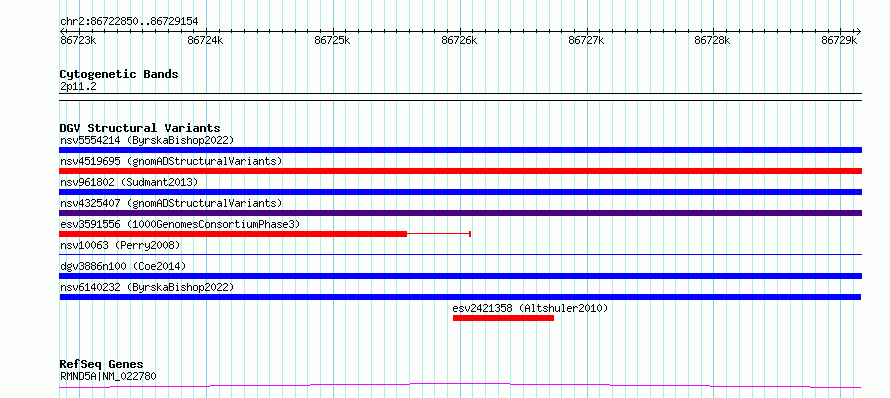
Task: Click the RefSeq Genes track heading
Action: (101, 364)
